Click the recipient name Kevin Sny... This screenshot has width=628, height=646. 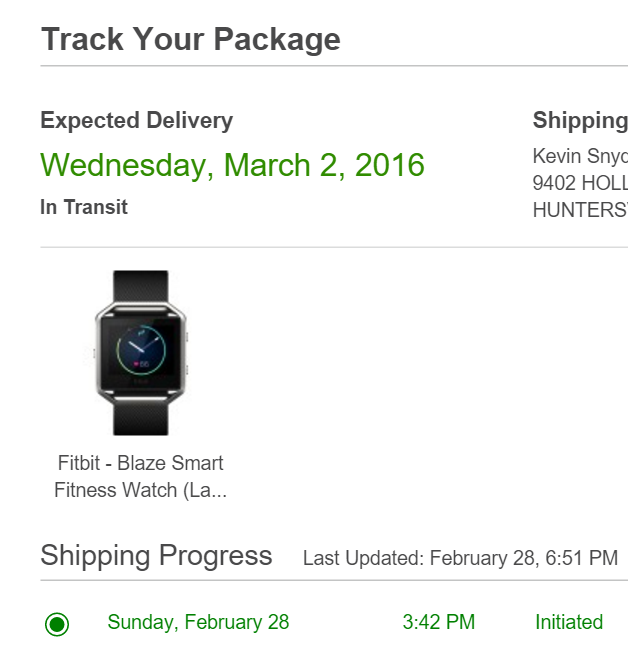pos(580,156)
